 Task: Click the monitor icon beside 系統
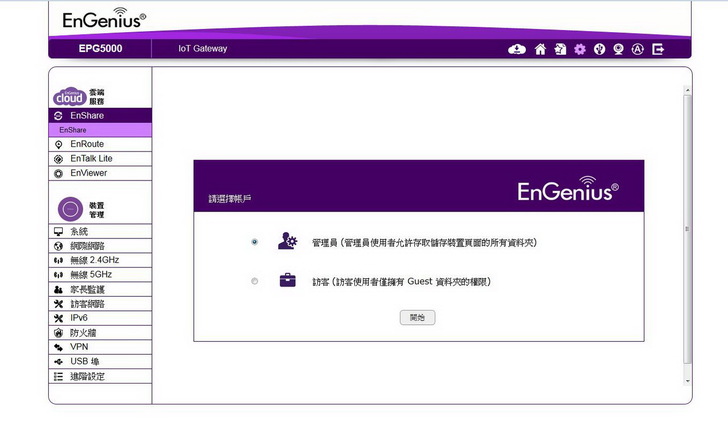(58, 231)
